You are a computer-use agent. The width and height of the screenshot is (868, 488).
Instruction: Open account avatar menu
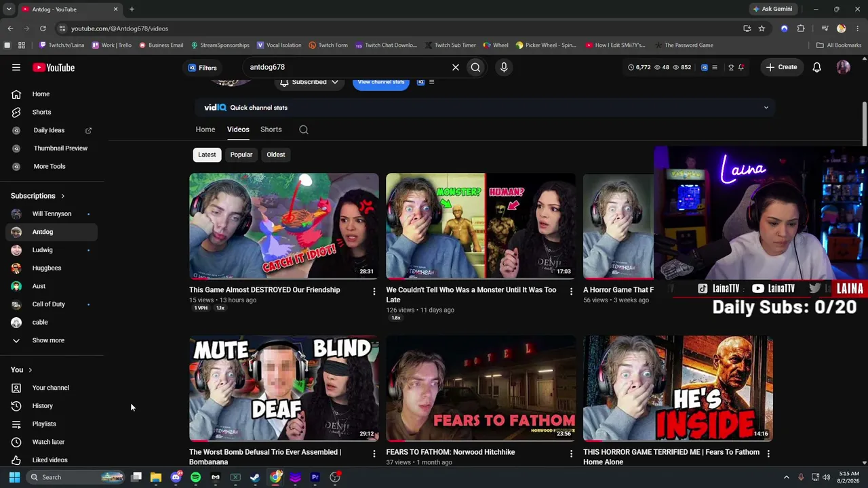(844, 67)
